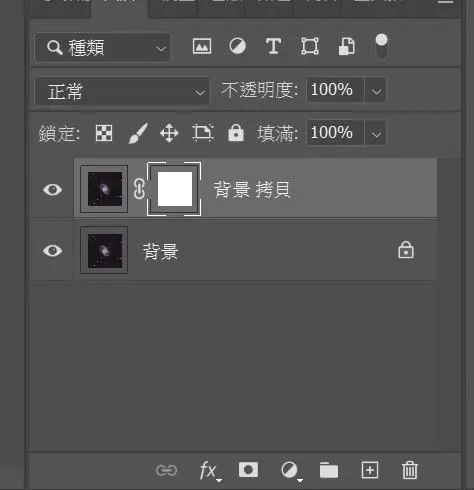Create a new layer group
Viewport: 474px width, 490px height.
[329, 470]
